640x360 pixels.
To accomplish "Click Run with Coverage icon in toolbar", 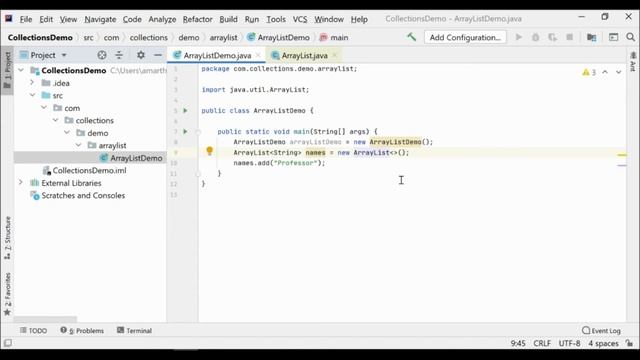I will pyautogui.click(x=552, y=37).
